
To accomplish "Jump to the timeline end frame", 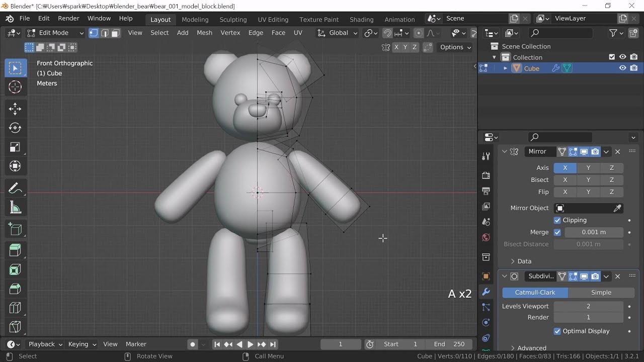I will pyautogui.click(x=273, y=344).
